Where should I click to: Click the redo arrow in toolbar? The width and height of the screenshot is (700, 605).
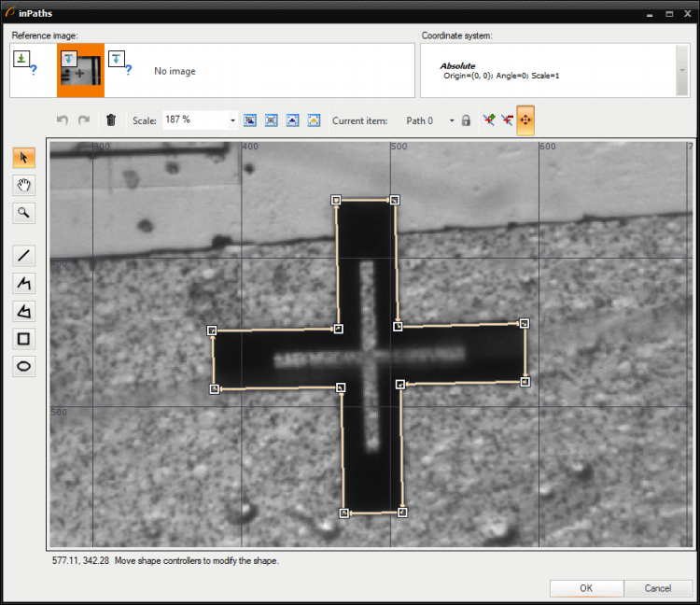click(x=84, y=120)
